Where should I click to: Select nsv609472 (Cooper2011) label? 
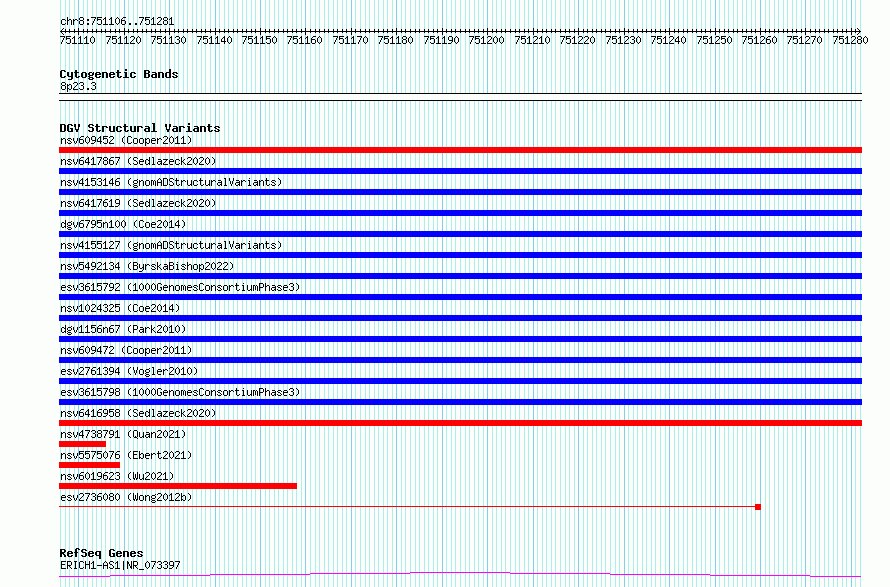tap(126, 350)
